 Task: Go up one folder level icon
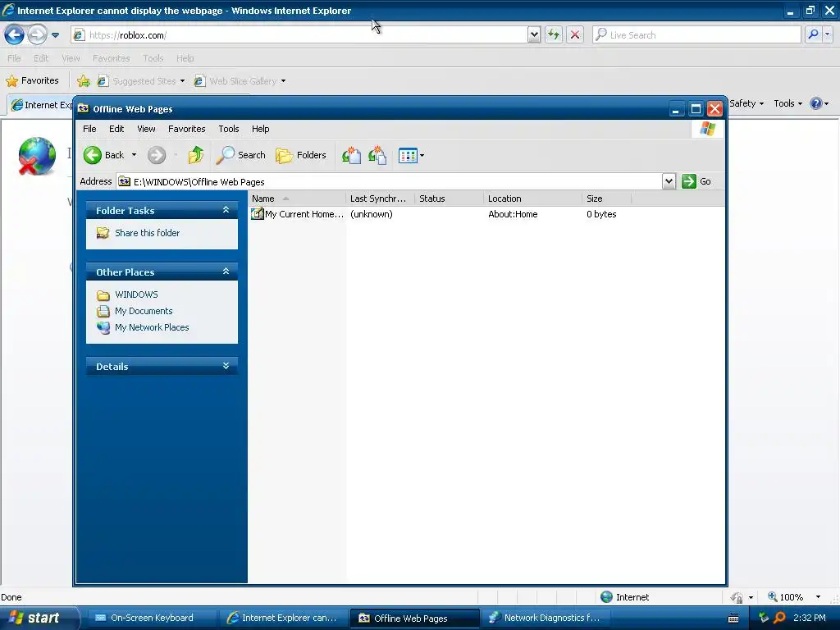tap(196, 155)
